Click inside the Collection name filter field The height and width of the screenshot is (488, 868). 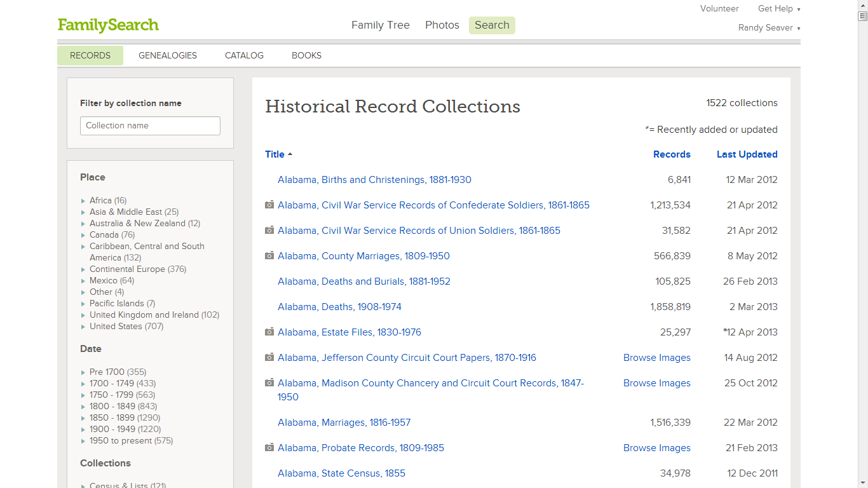[x=150, y=126]
